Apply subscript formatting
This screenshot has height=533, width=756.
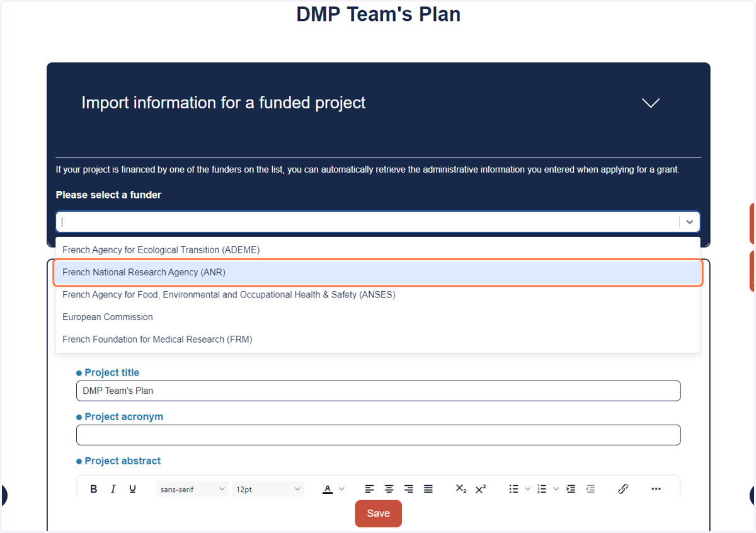pos(461,489)
